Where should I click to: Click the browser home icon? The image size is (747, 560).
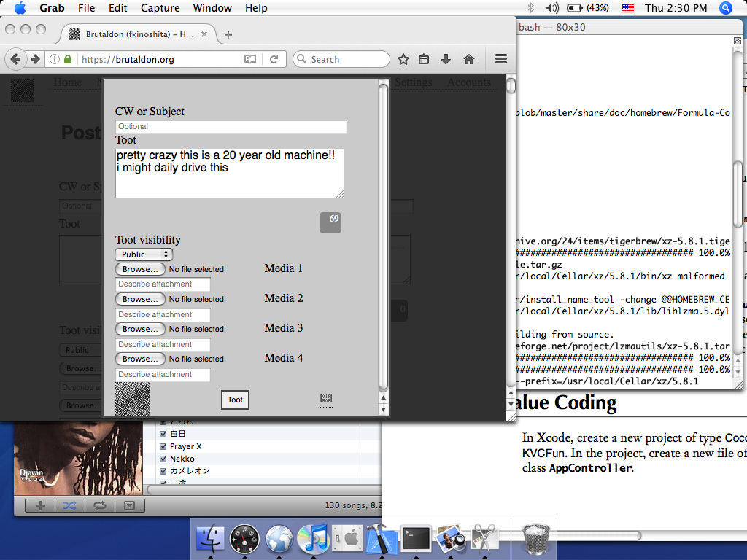tap(469, 60)
